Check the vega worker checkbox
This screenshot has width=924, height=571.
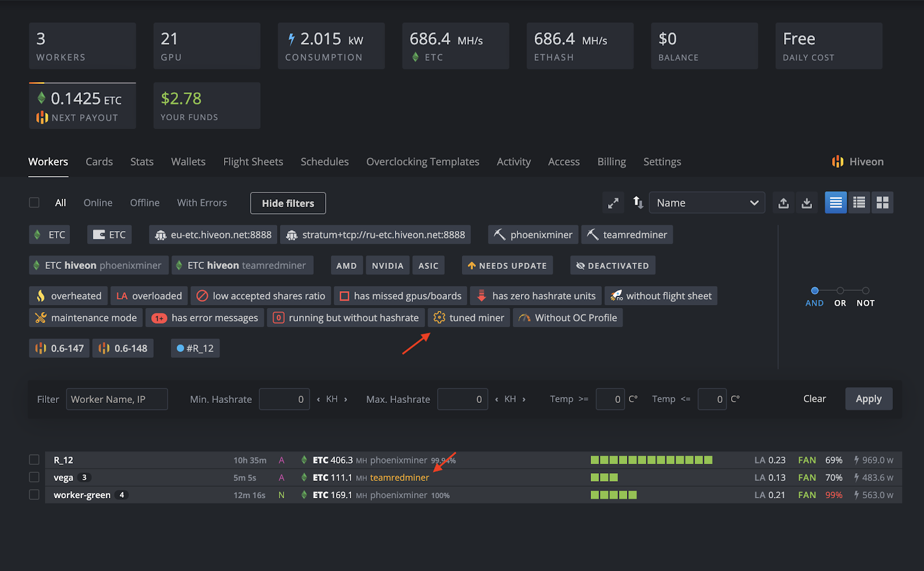pos(34,477)
